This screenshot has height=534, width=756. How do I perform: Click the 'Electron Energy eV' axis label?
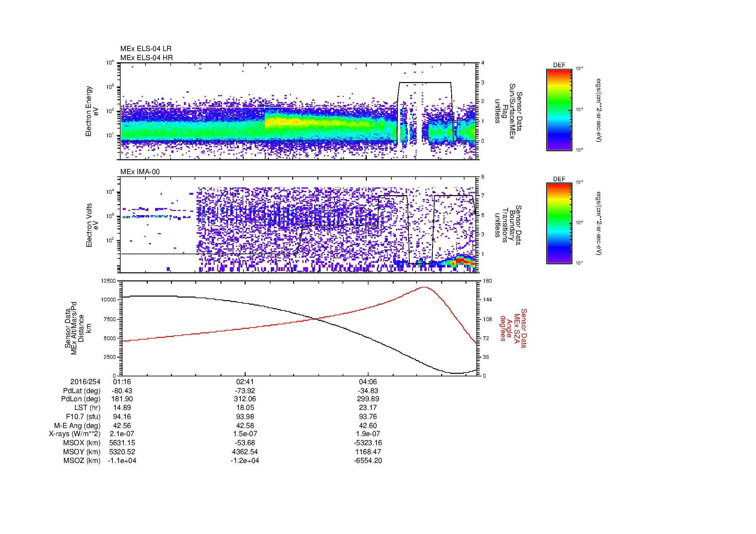pyautogui.click(x=92, y=111)
